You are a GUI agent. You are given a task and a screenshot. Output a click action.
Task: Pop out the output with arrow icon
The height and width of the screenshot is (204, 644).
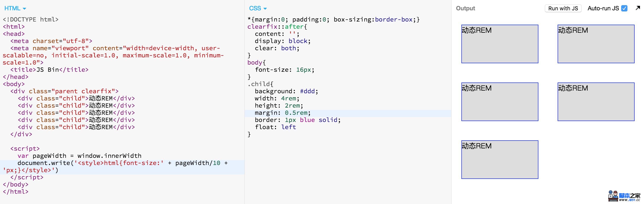(x=638, y=8)
